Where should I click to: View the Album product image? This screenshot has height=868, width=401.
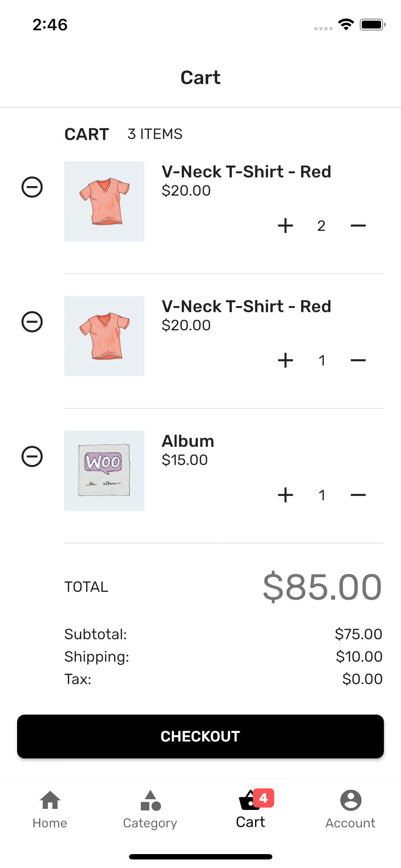(104, 471)
